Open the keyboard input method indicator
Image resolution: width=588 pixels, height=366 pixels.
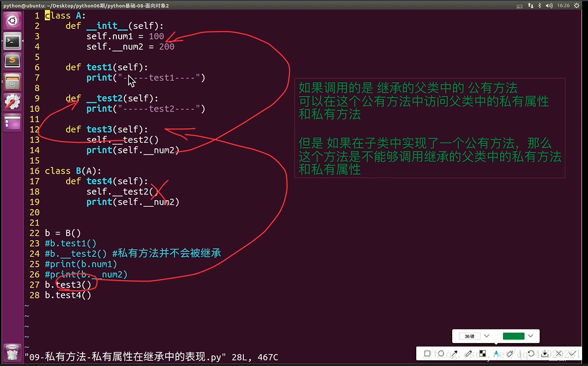coord(520,6)
